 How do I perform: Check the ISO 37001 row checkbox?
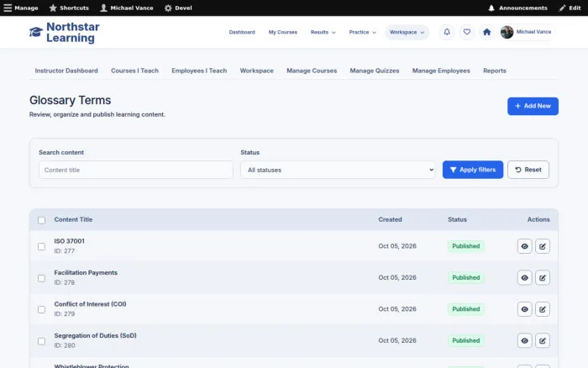click(42, 246)
